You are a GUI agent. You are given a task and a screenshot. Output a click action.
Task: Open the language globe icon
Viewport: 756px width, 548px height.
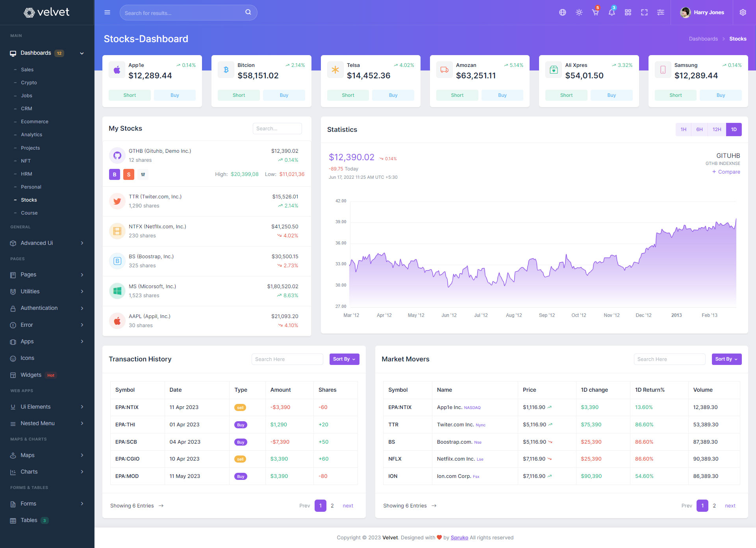click(x=562, y=13)
